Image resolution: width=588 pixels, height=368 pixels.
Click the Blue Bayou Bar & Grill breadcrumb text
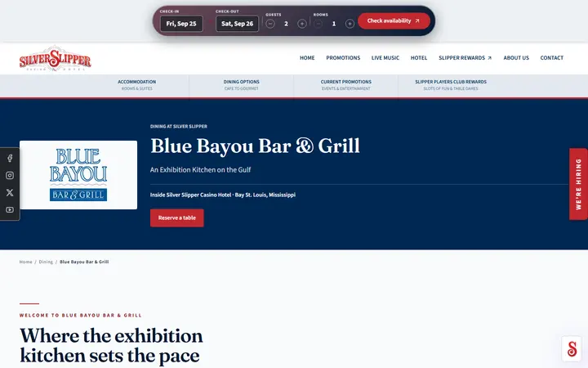[x=84, y=262]
